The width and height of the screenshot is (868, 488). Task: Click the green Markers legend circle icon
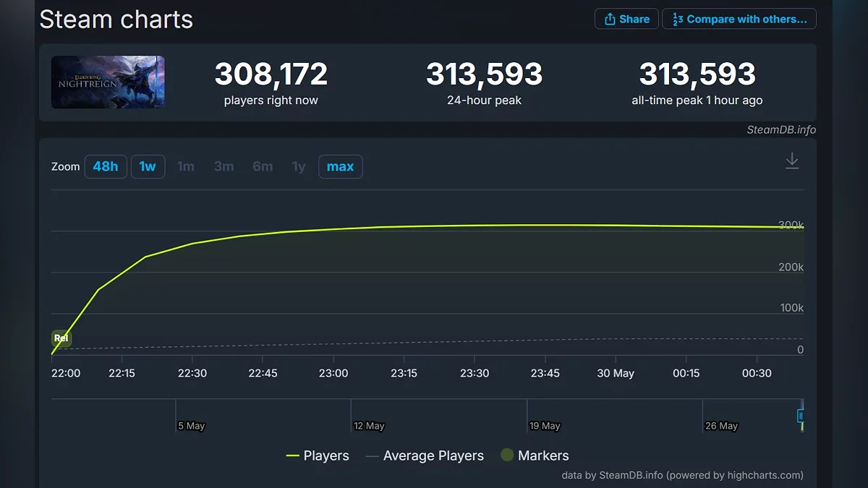click(507, 455)
